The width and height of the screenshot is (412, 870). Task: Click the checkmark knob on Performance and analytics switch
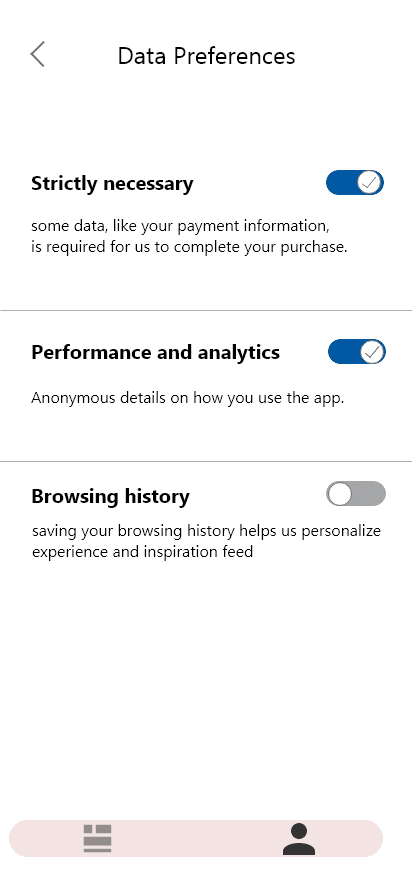(x=372, y=352)
